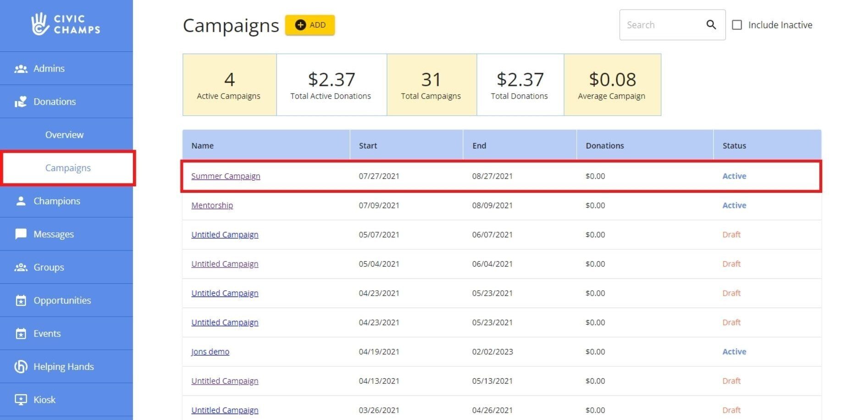The width and height of the screenshot is (868, 420).
Task: Click the Events calendar icon
Action: 21,333
